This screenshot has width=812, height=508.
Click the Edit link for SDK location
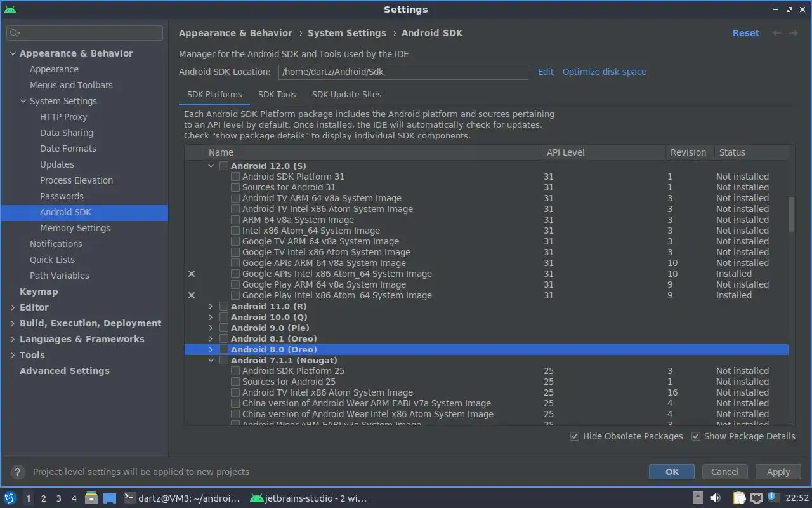pyautogui.click(x=546, y=72)
